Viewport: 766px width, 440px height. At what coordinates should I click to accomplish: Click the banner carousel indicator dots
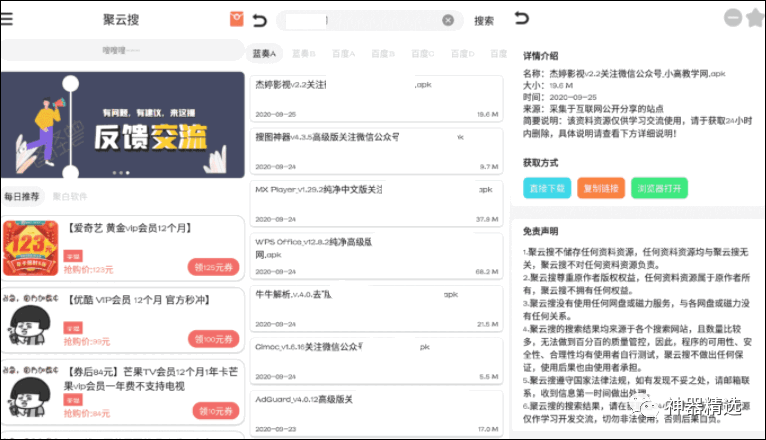pyautogui.click(x=121, y=173)
